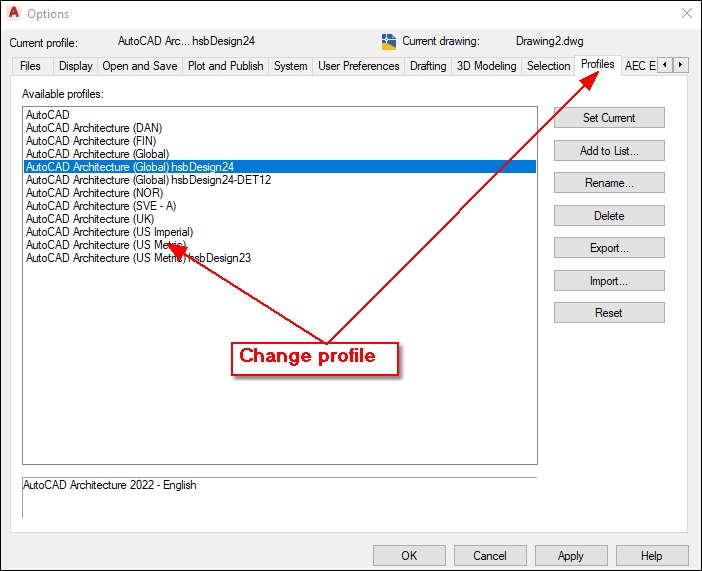
Task: Select the System tab
Action: click(291, 66)
